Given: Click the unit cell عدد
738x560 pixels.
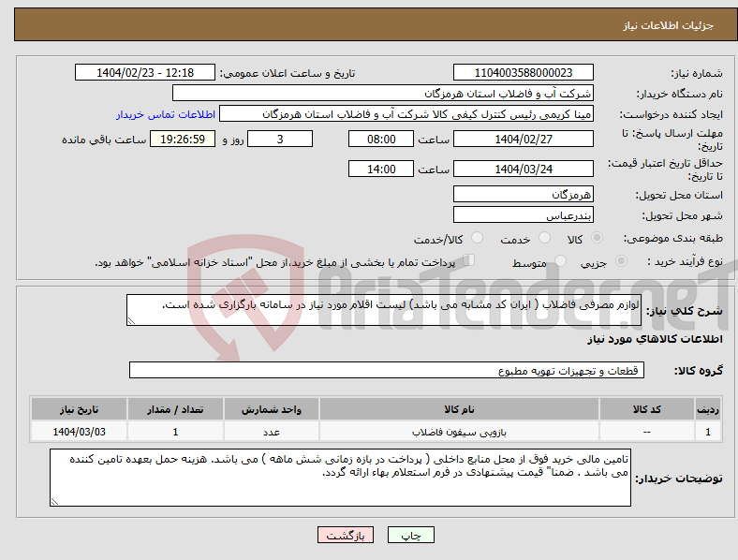Looking at the screenshot, I should pyautogui.click(x=272, y=432).
